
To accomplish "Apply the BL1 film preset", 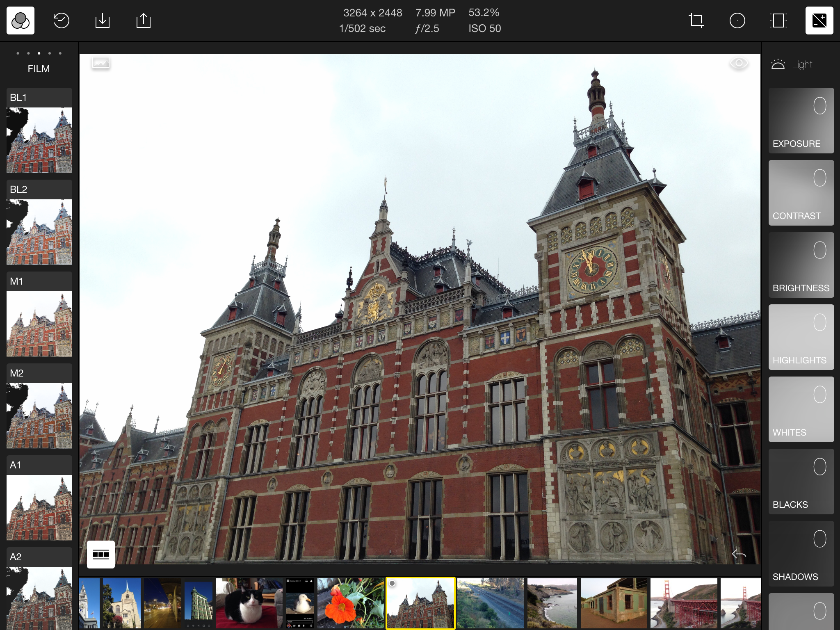I will pyautogui.click(x=39, y=130).
